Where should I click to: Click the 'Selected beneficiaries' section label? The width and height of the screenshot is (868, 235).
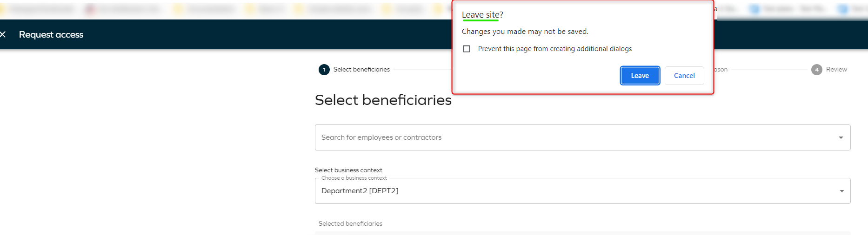tap(350, 223)
